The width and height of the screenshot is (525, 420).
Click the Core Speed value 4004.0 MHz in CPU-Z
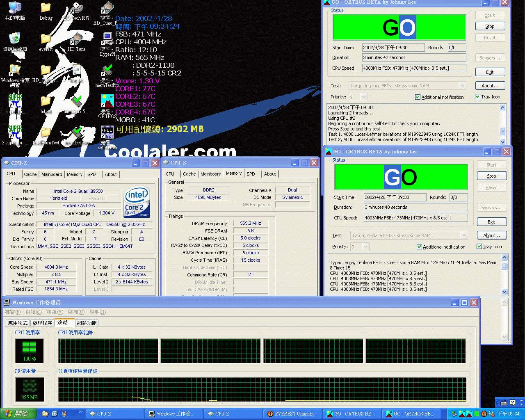point(56,267)
